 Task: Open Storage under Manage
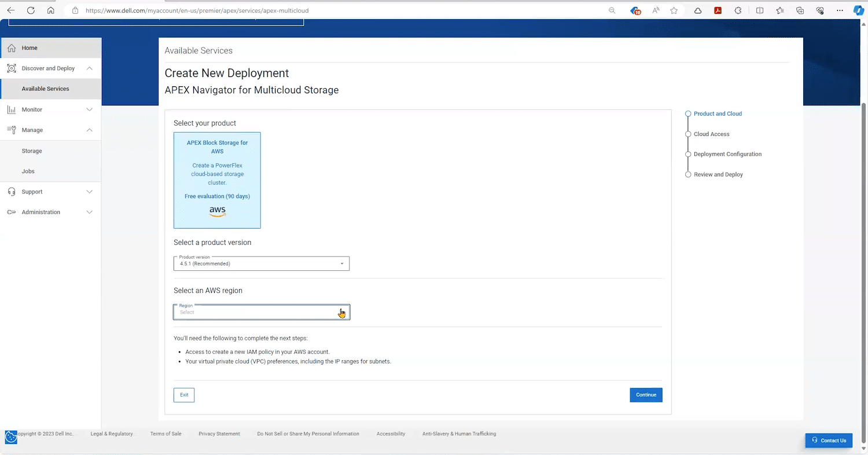click(32, 151)
